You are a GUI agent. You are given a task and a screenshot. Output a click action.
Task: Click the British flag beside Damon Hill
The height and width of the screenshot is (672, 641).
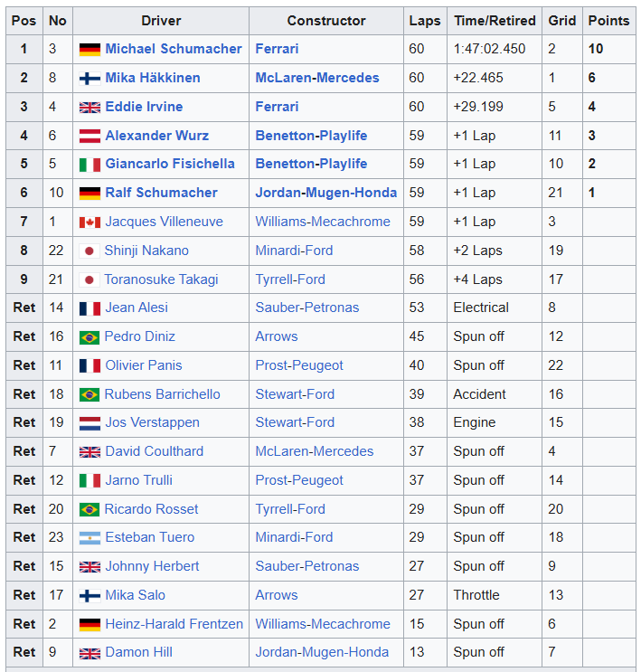90,653
